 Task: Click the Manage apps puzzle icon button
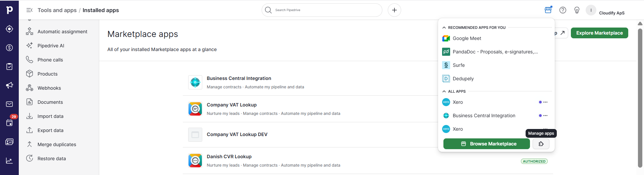(541, 144)
